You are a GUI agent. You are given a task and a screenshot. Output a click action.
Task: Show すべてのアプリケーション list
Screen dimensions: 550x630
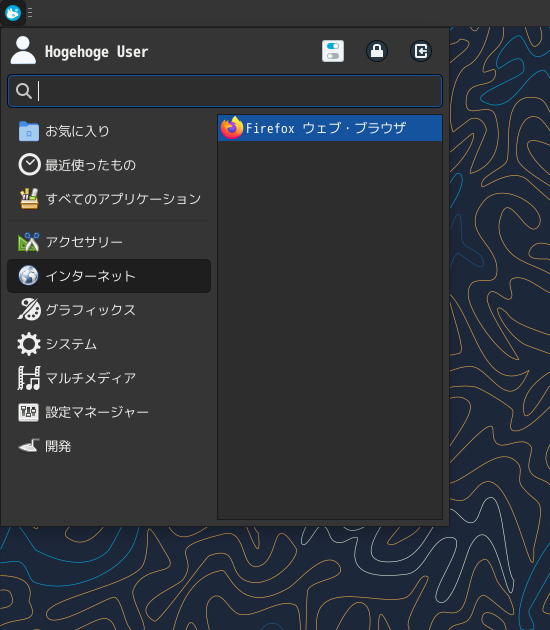(x=109, y=199)
